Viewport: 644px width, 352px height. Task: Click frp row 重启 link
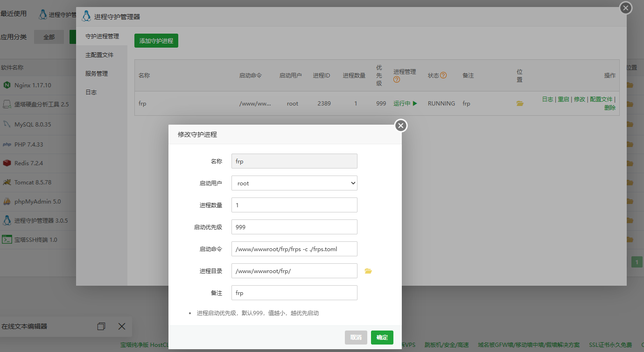tap(563, 99)
